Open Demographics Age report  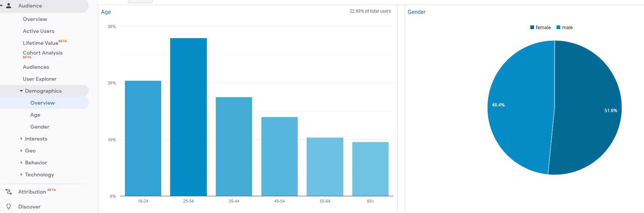pos(35,115)
